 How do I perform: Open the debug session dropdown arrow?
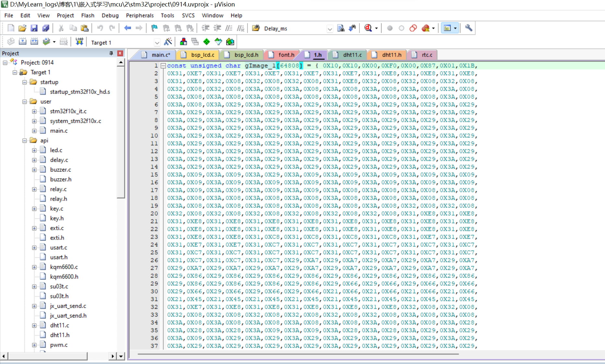coord(376,29)
